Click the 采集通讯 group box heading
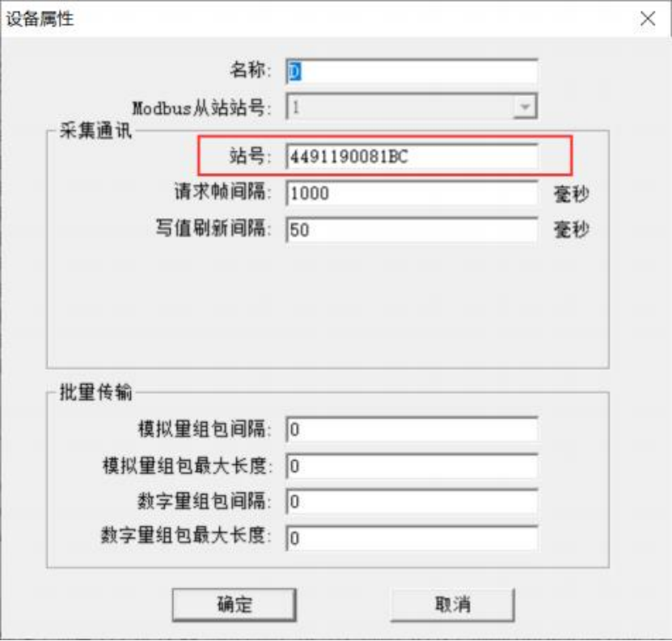The image size is (672, 641). coord(95,131)
